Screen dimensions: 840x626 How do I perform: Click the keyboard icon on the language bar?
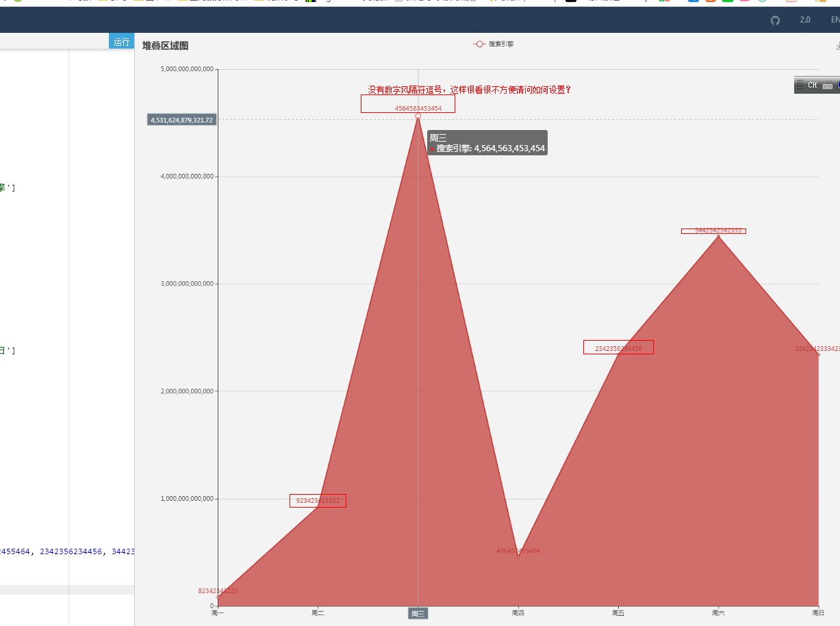pos(827,86)
